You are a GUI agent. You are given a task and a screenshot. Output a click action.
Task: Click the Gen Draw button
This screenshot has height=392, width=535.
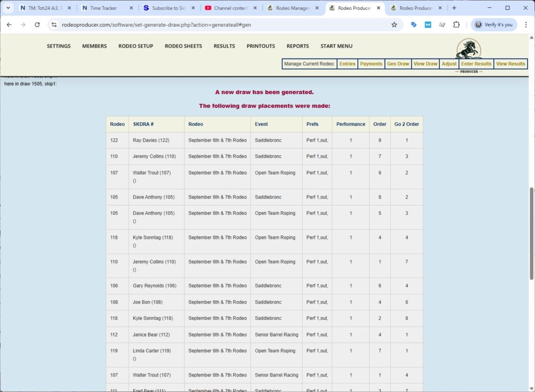398,64
